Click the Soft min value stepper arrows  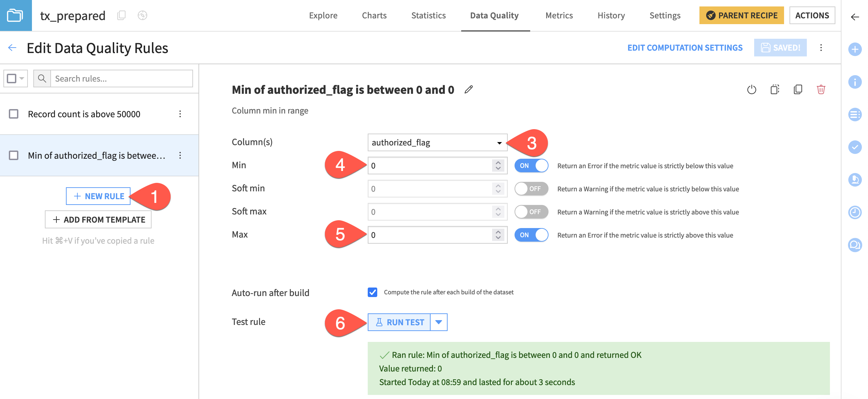498,189
